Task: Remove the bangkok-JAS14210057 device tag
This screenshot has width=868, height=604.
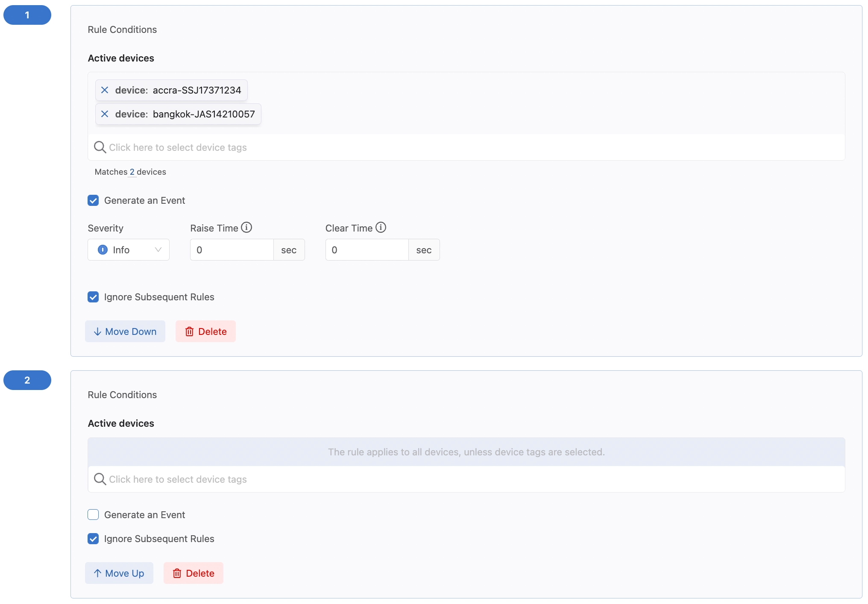Action: click(x=105, y=114)
